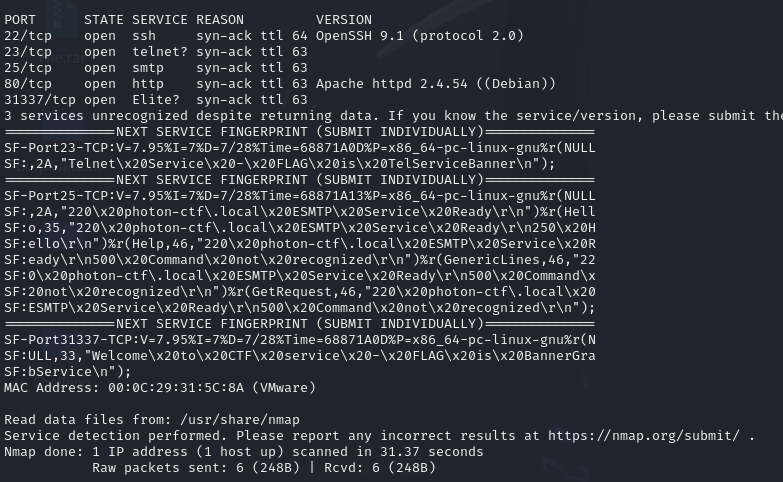Click the PORT column header
This screenshot has height=482, width=783.
click(20, 20)
